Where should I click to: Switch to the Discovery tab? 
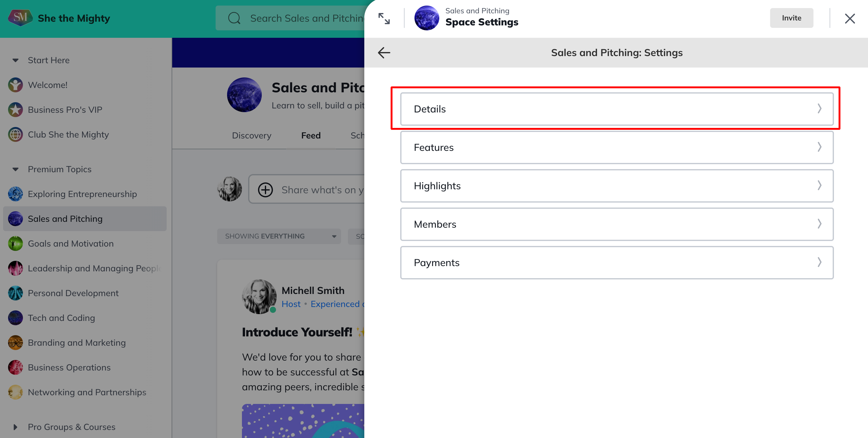pyautogui.click(x=251, y=135)
